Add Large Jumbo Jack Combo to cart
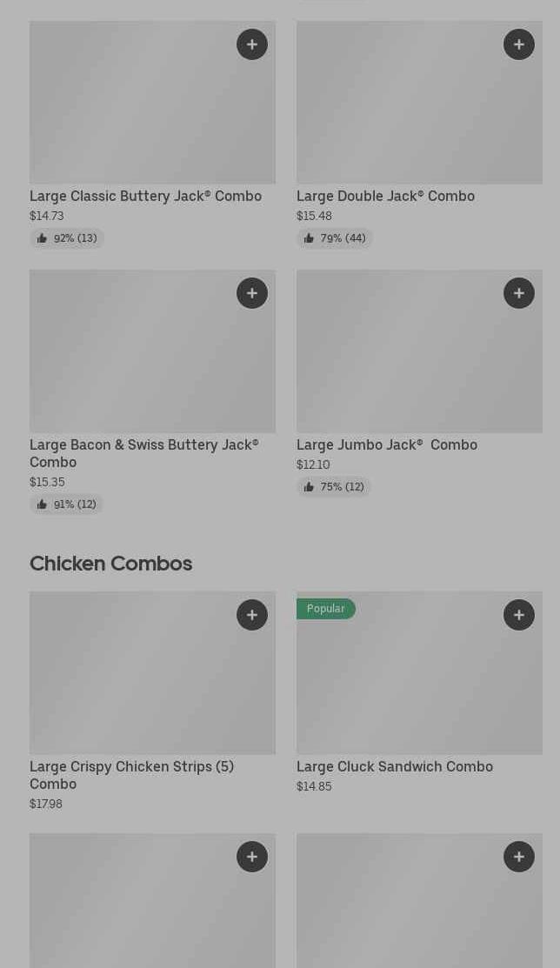 519,293
